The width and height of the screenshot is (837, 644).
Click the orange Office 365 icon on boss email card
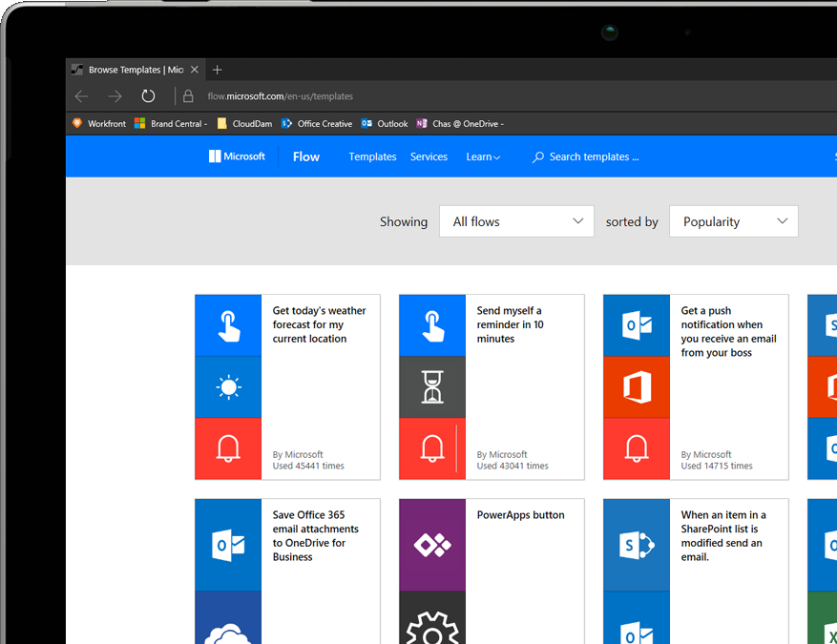[x=637, y=386]
